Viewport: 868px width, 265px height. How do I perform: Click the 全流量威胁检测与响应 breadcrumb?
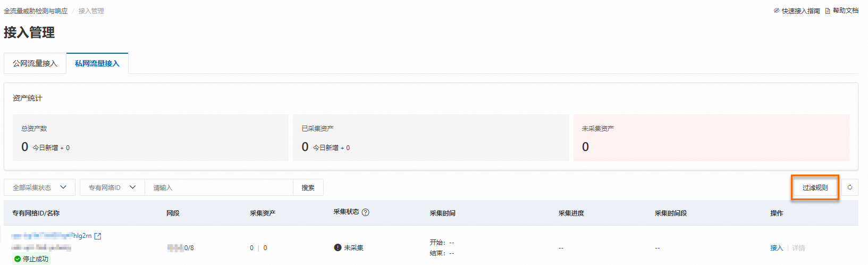(36, 11)
